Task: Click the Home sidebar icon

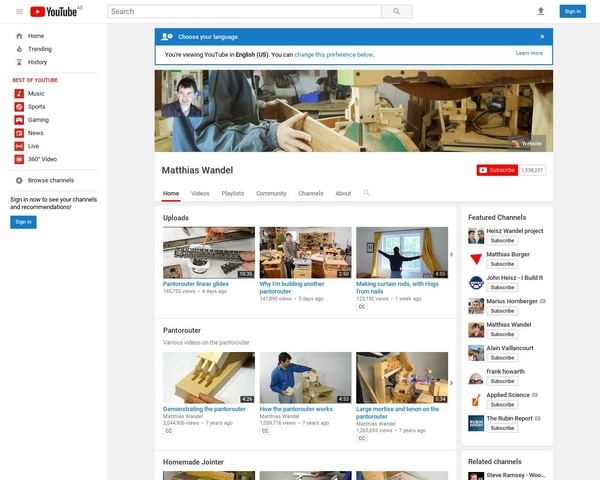Action: coord(19,36)
